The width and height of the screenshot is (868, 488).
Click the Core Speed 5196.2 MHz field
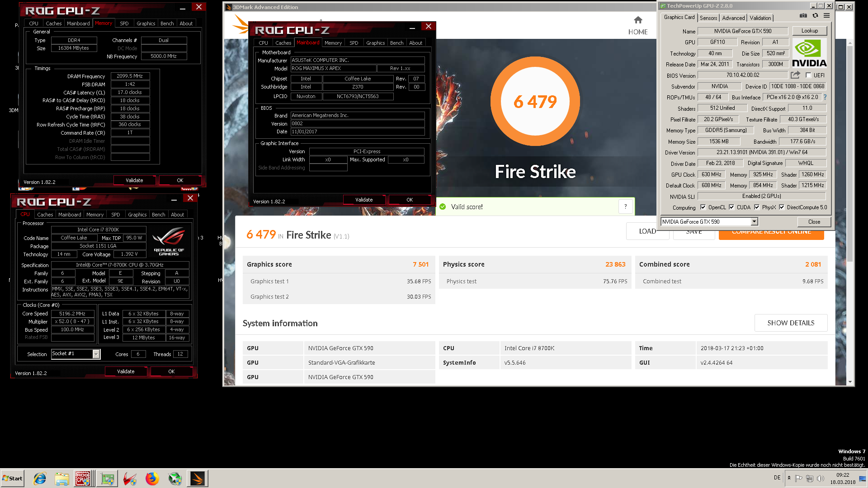coord(72,314)
